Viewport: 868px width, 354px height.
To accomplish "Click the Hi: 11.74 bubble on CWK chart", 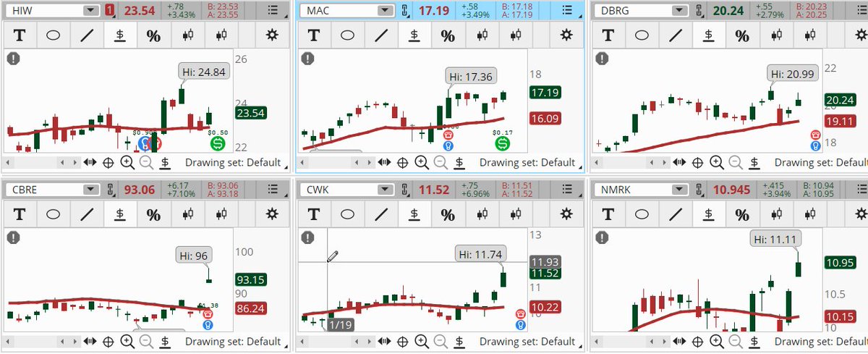I will pyautogui.click(x=480, y=253).
